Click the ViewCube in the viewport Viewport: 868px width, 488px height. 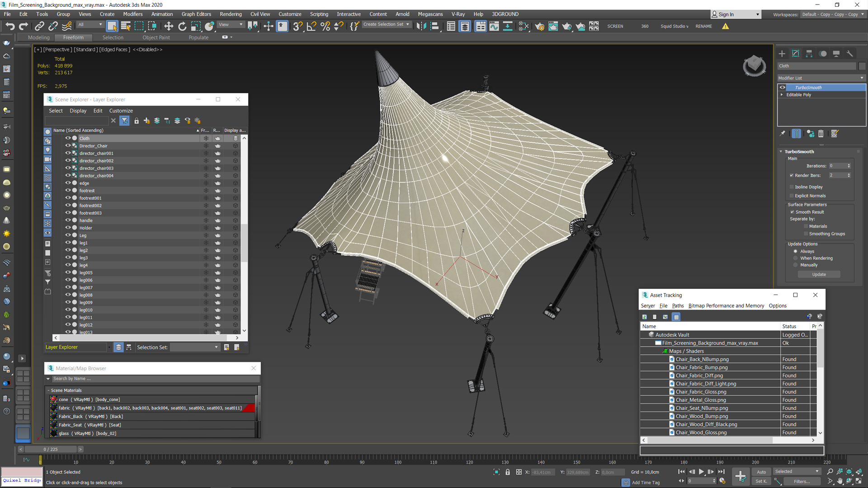754,66
